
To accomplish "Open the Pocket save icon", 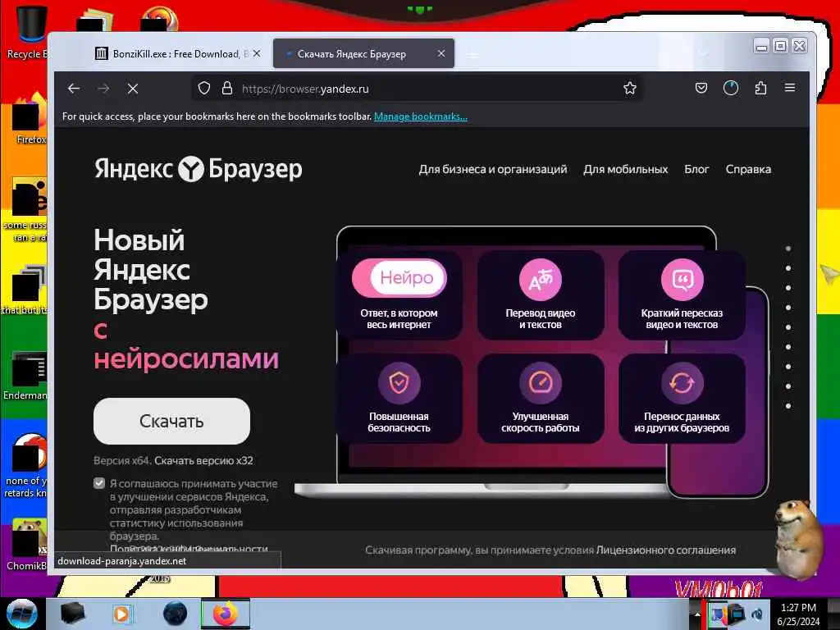I will [x=701, y=88].
